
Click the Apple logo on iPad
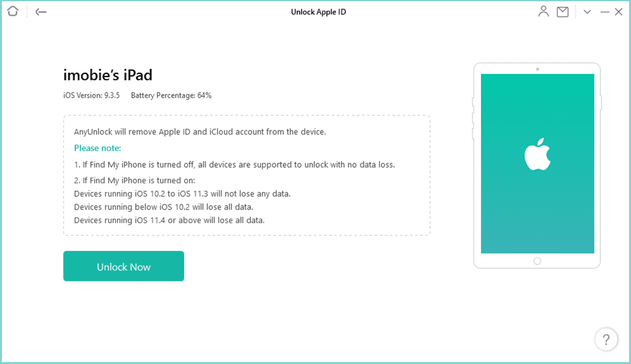click(x=537, y=154)
